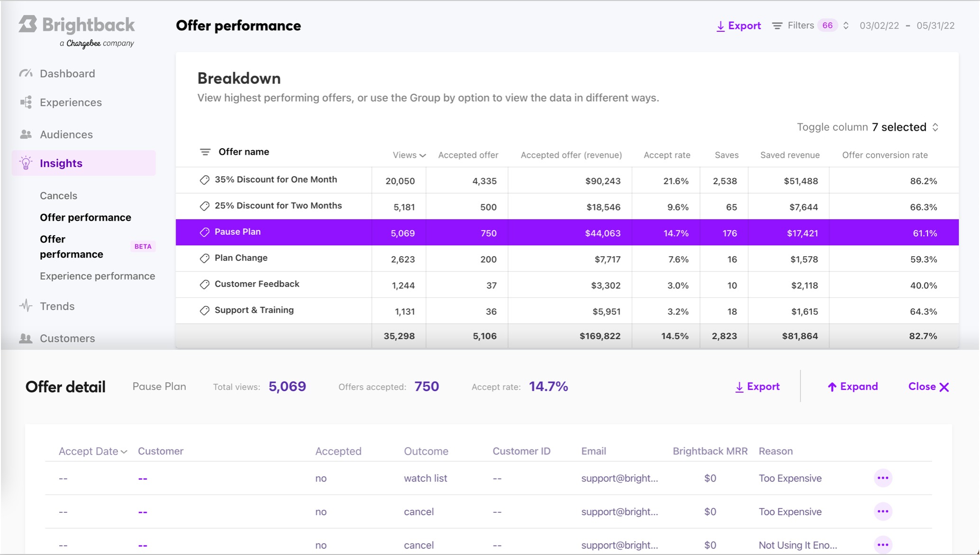
Task: Open the Dashboard section
Action: [67, 73]
